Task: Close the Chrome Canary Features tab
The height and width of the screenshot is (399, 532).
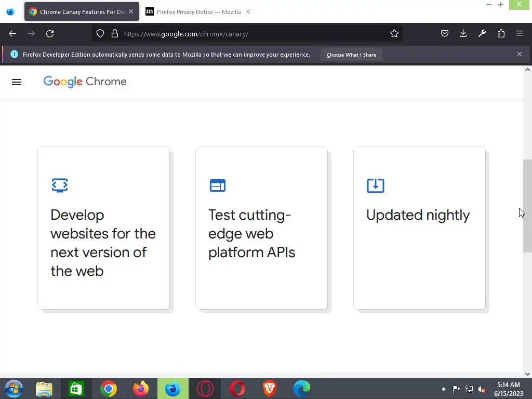Action: click(x=131, y=11)
